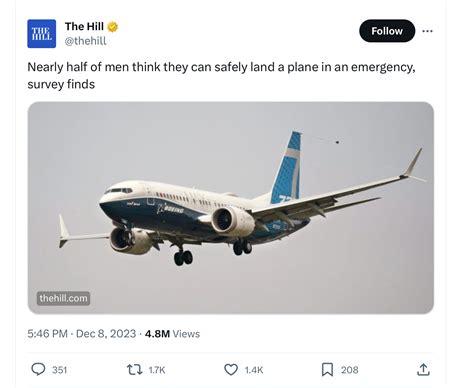Viewport: 474px width, 388px height.
Task: Click the Follow button
Action: [387, 31]
